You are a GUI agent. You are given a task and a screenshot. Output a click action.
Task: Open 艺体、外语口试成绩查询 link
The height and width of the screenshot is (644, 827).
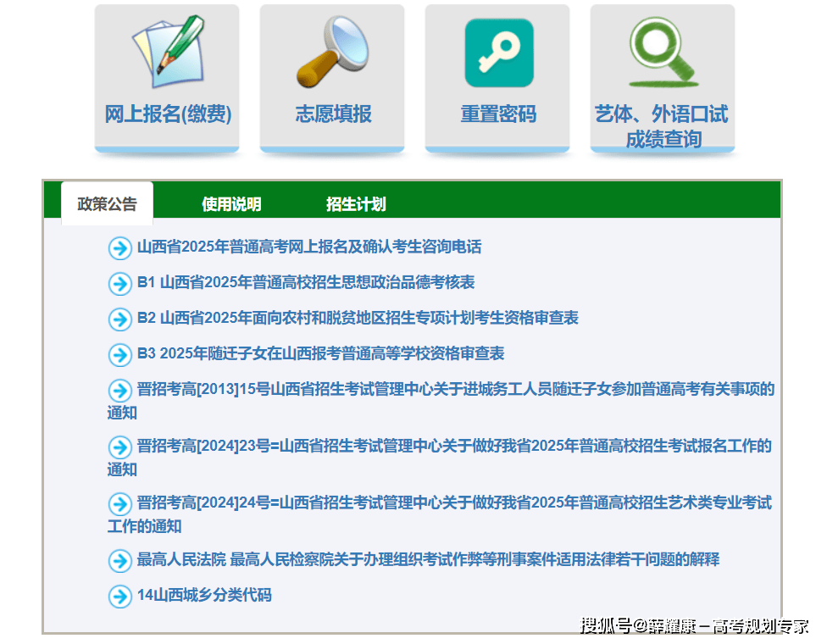(663, 126)
